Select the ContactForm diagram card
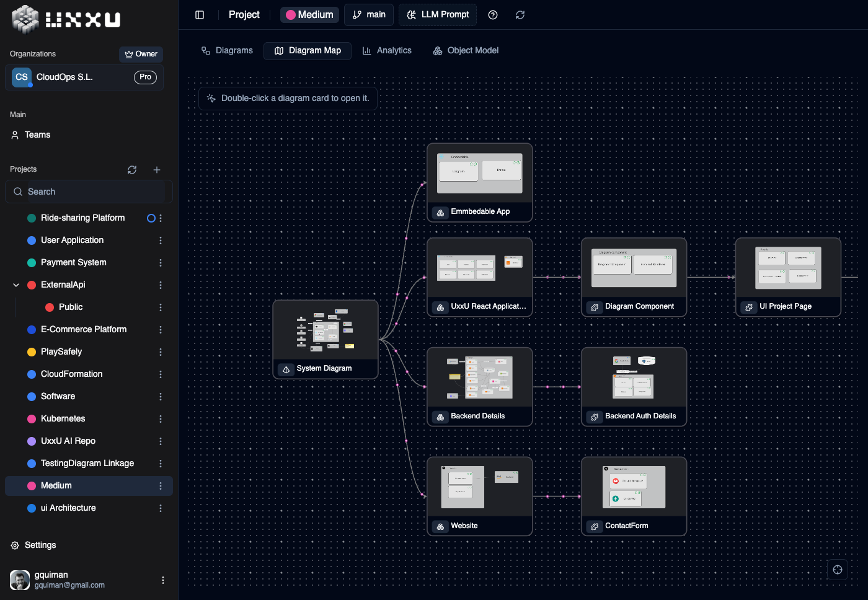Image resolution: width=868 pixels, height=600 pixels. 634,496
